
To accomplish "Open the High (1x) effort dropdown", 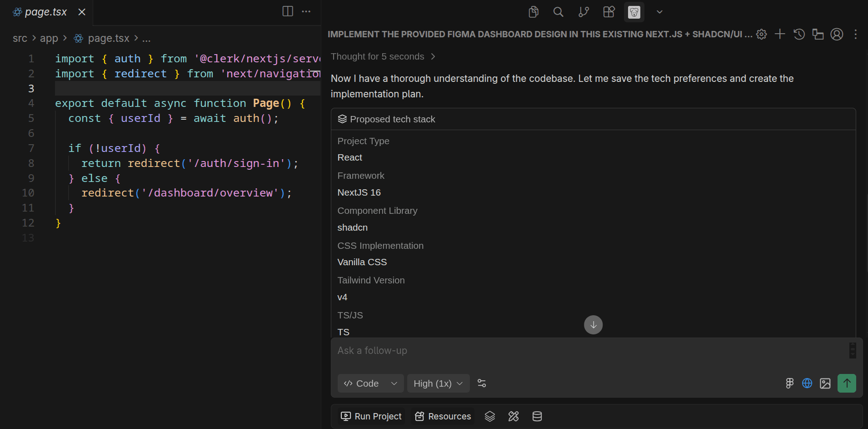I will [438, 384].
